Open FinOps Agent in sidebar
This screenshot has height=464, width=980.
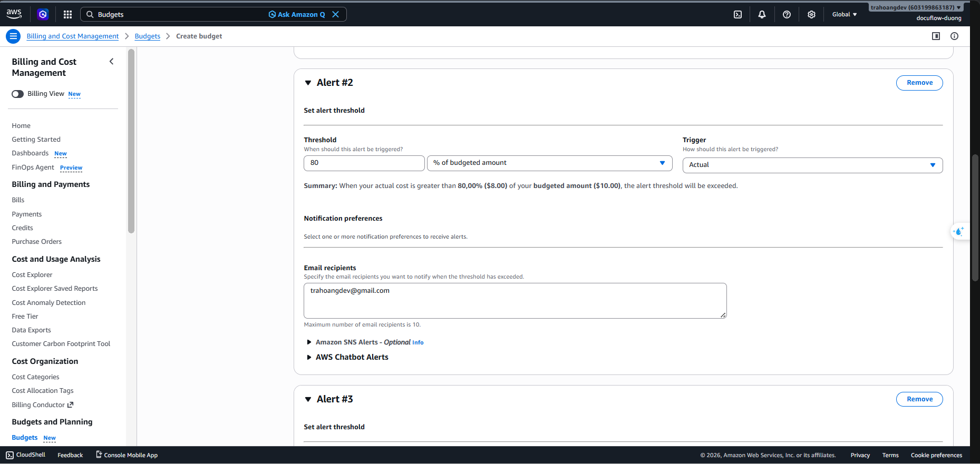pyautogui.click(x=33, y=167)
